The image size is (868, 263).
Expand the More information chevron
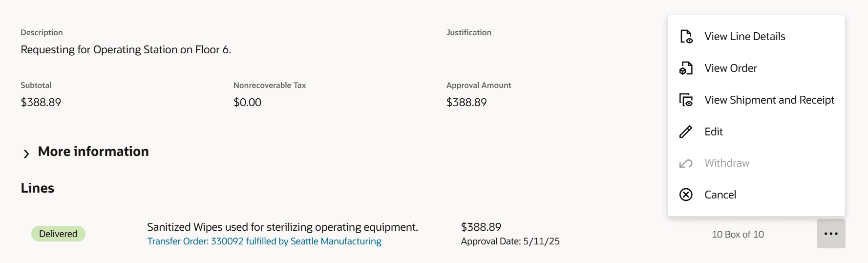pyautogui.click(x=26, y=154)
